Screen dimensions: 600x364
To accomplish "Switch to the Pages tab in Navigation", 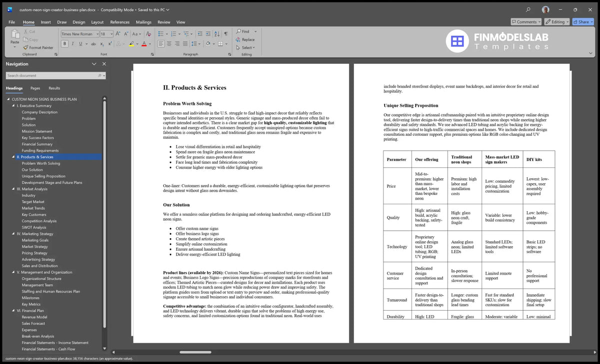I will (35, 88).
